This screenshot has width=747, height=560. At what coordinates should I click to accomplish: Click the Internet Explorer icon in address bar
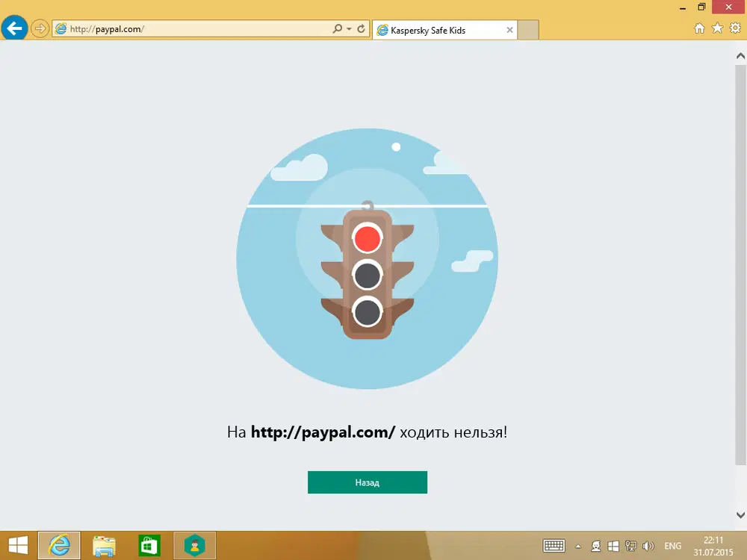click(61, 28)
